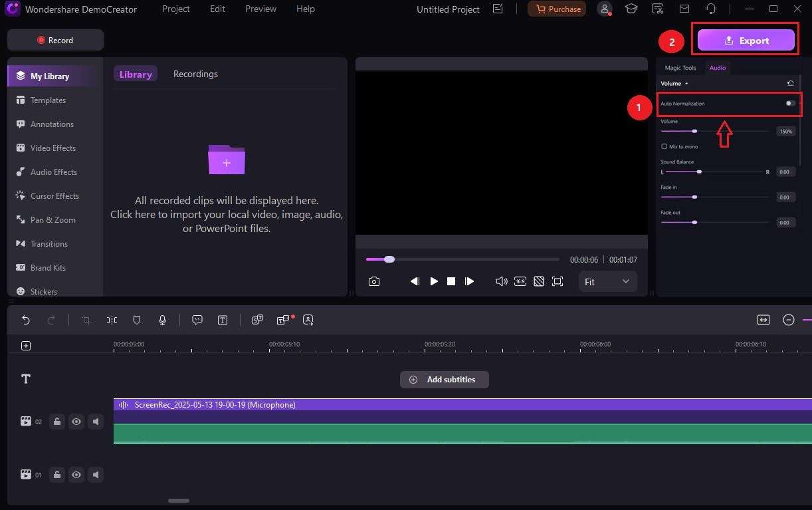Toggle the Auto Normalization switch

(x=790, y=103)
